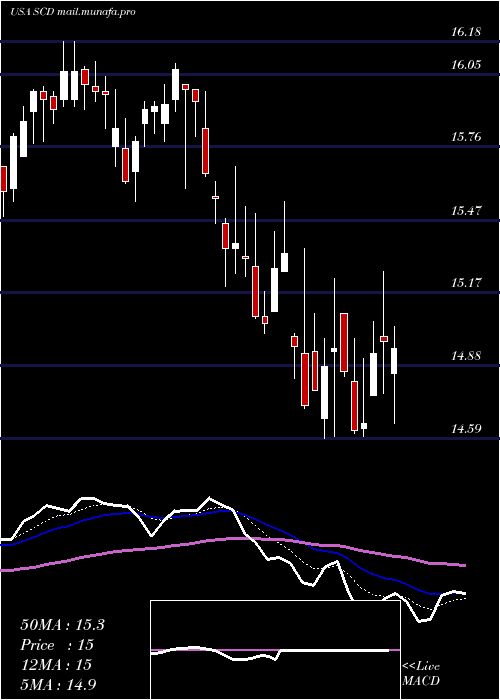This screenshot has width=500, height=700.
Task: Click the <<Live MACD label
Action: tap(421, 674)
